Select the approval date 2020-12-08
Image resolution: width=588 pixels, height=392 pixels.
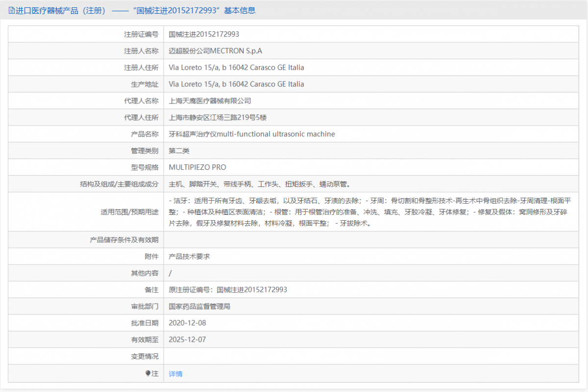click(188, 323)
